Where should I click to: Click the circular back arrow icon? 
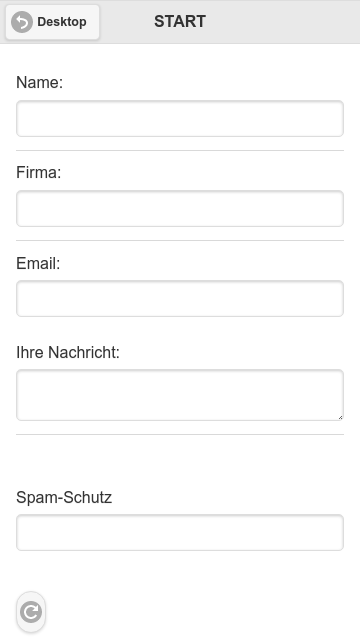(22, 22)
